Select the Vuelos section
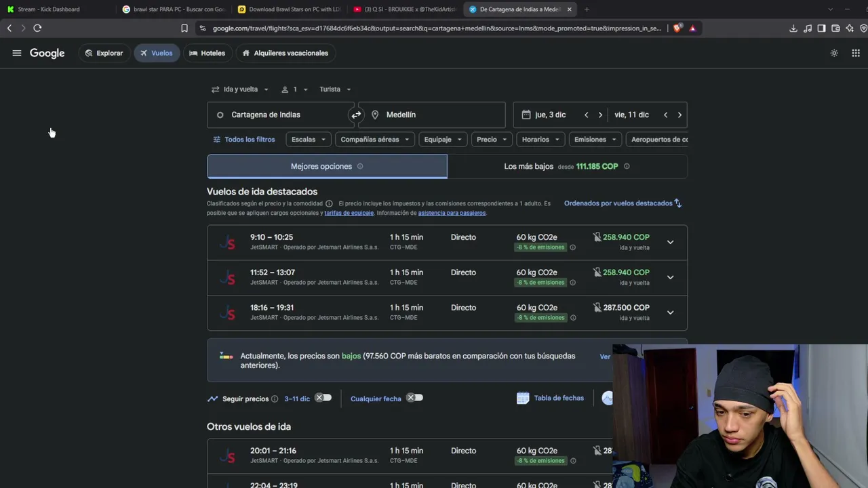 156,53
